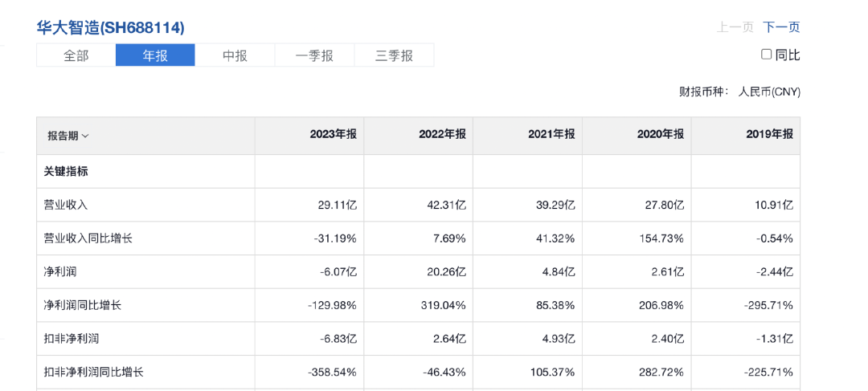The image size is (868, 391).
Task: Click the 扣非净利润 row label
Action: click(72, 339)
